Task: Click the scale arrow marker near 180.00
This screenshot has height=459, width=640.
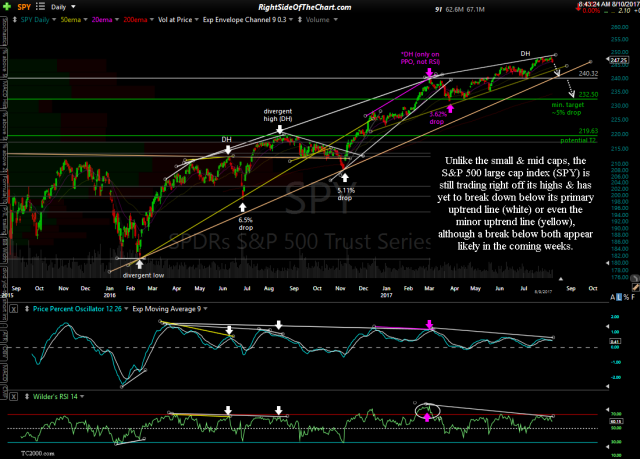Action: (607, 263)
